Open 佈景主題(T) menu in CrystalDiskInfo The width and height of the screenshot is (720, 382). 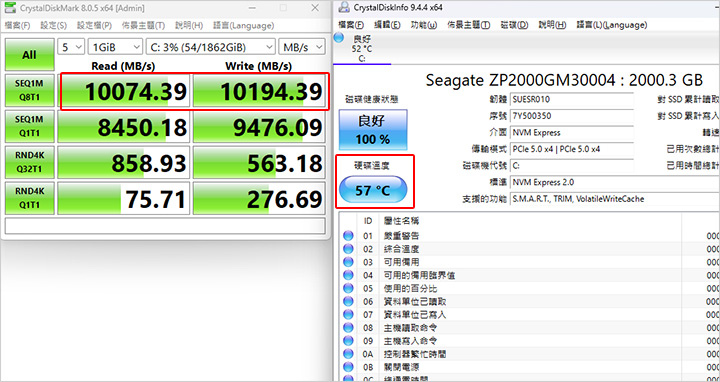[468, 25]
